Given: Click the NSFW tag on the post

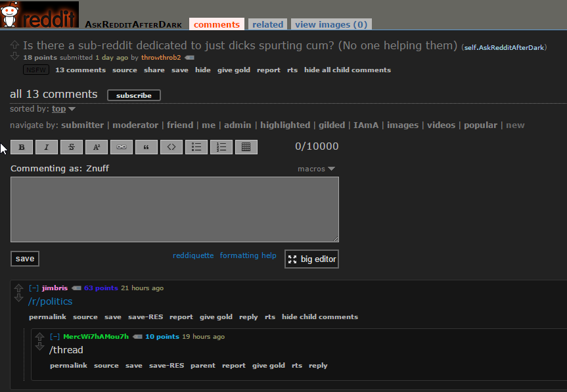Looking at the screenshot, I should pyautogui.click(x=36, y=70).
